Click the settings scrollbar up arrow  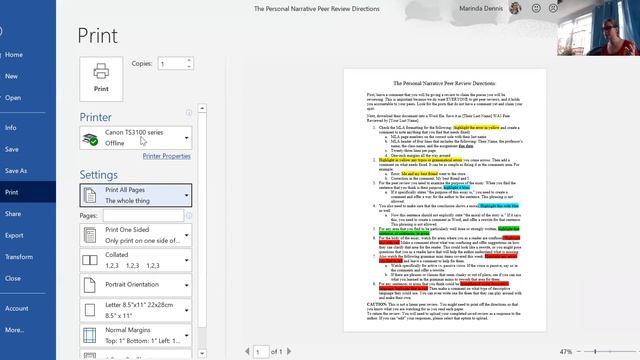point(202,108)
